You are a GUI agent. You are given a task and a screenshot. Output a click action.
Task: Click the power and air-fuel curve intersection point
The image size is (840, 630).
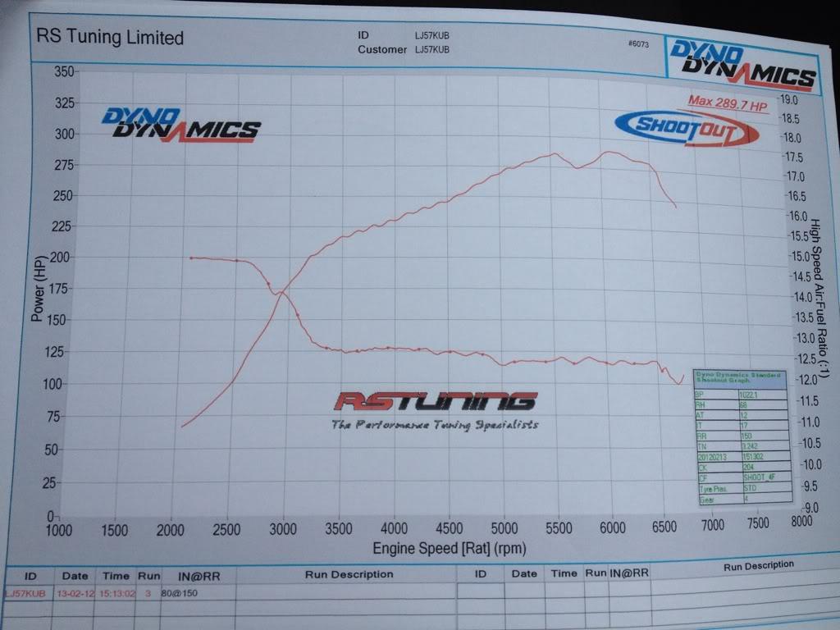click(x=282, y=292)
